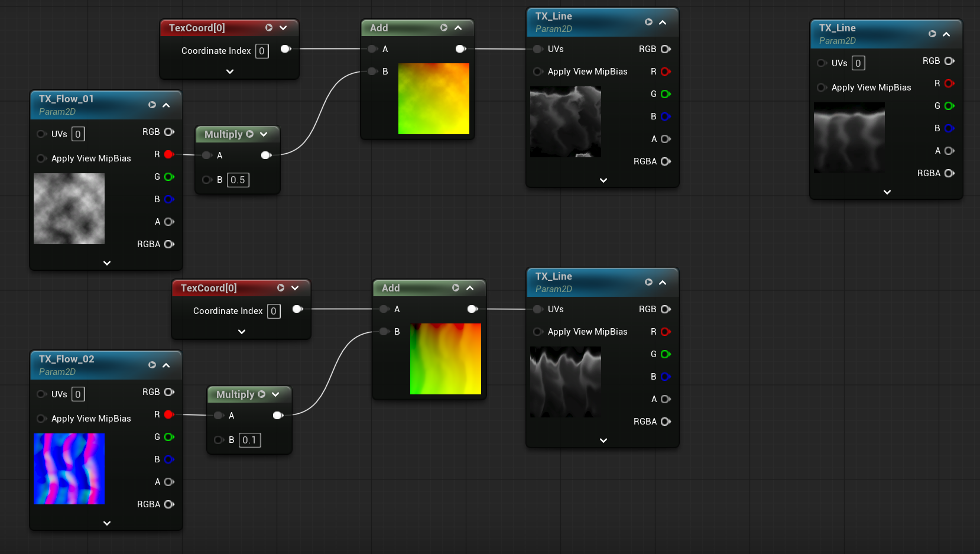Screen dimensions: 980x554
Task: Select the TX_Flow_02 node title
Action: (66, 359)
